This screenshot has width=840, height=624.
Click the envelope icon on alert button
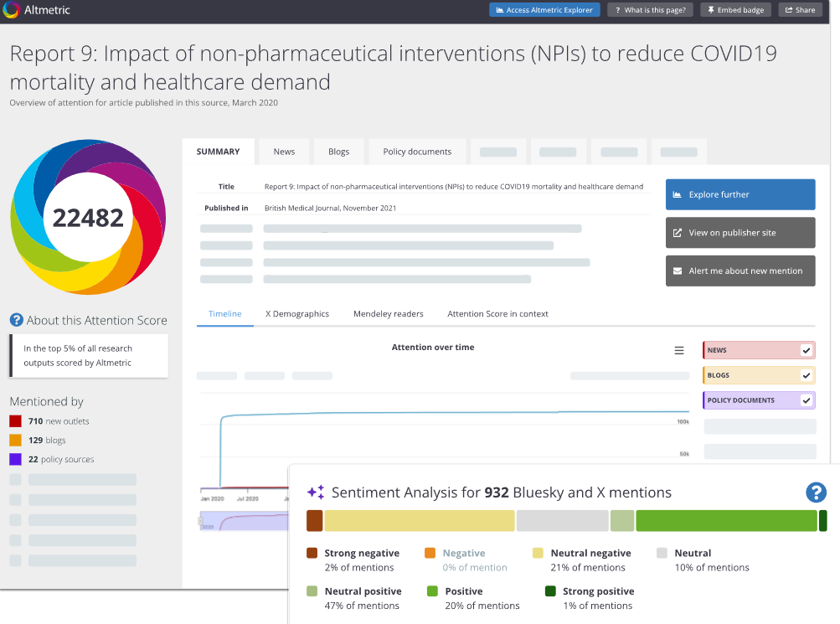[678, 271]
